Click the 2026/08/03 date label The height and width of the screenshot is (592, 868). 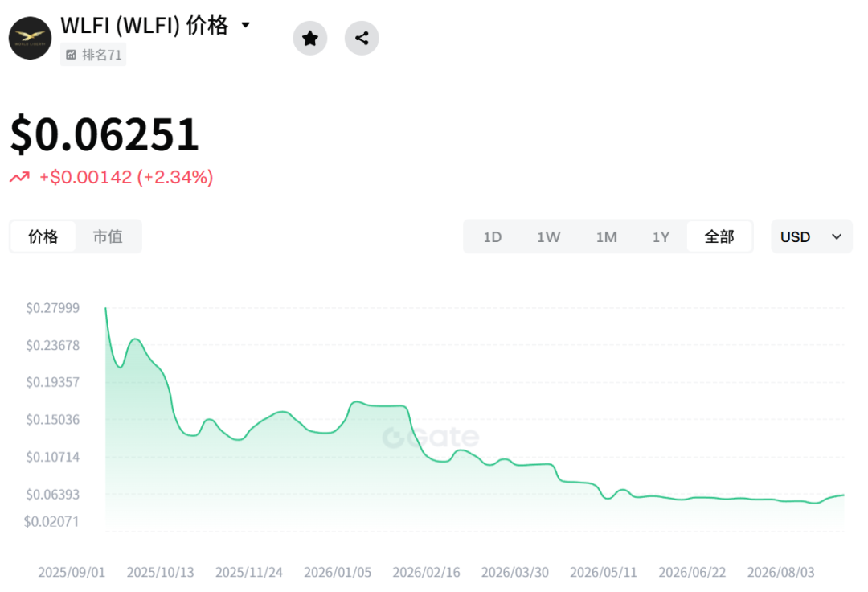(781, 572)
